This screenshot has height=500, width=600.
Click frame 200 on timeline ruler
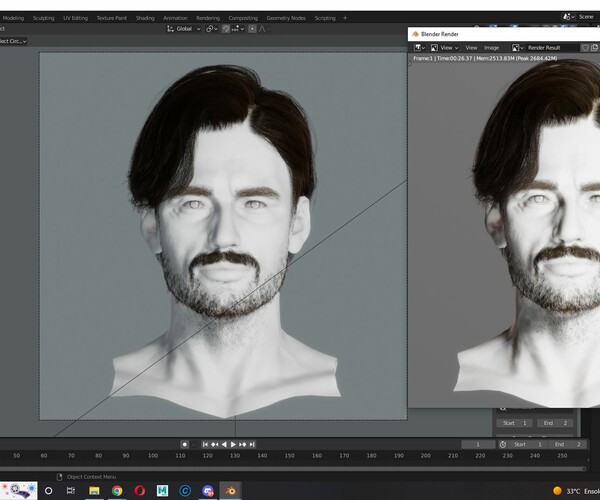click(426, 456)
